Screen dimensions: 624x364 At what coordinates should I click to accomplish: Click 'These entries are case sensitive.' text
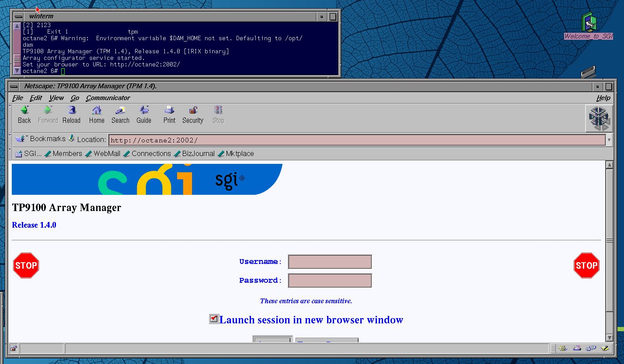[x=306, y=301]
